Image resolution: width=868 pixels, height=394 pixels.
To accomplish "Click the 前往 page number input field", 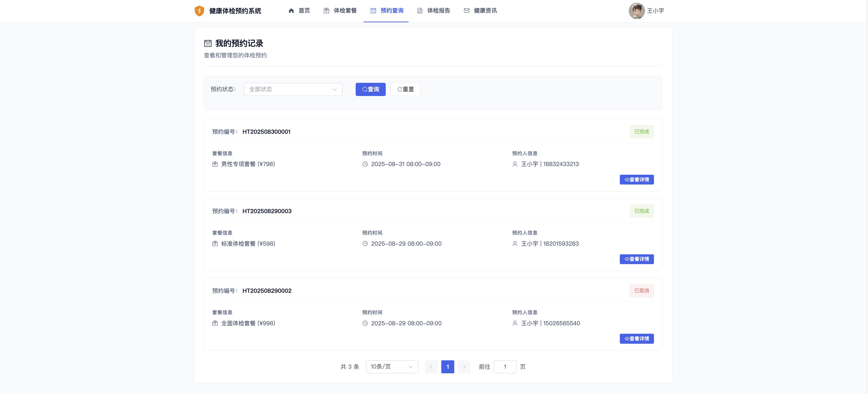I will coord(505,367).
